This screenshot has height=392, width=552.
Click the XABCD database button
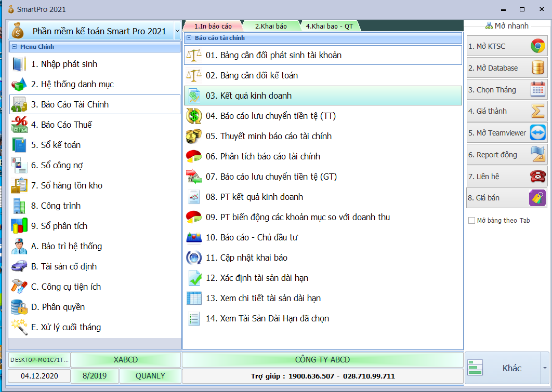click(x=126, y=360)
